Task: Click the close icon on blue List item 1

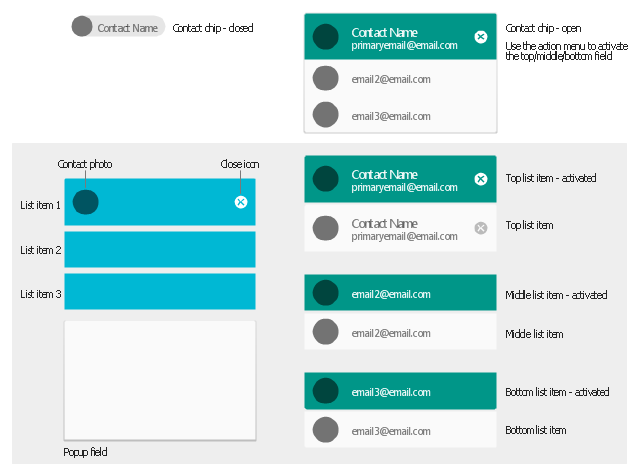Action: click(x=240, y=202)
